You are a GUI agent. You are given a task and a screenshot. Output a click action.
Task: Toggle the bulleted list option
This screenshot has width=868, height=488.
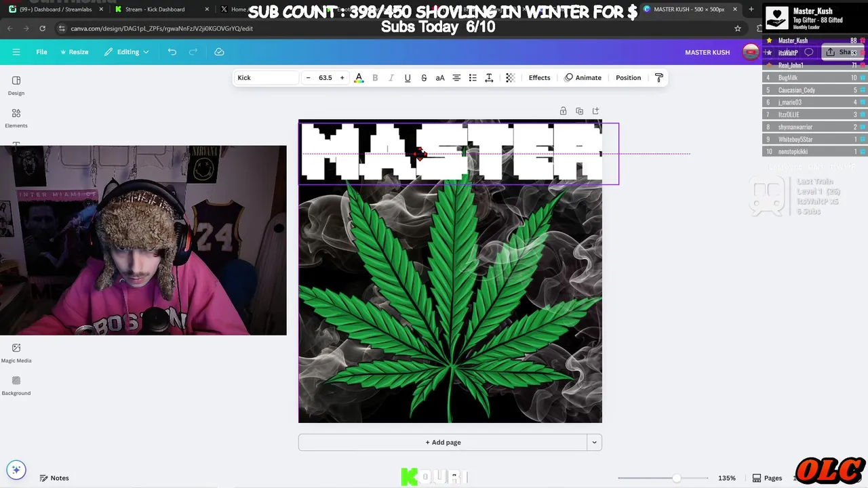[473, 78]
